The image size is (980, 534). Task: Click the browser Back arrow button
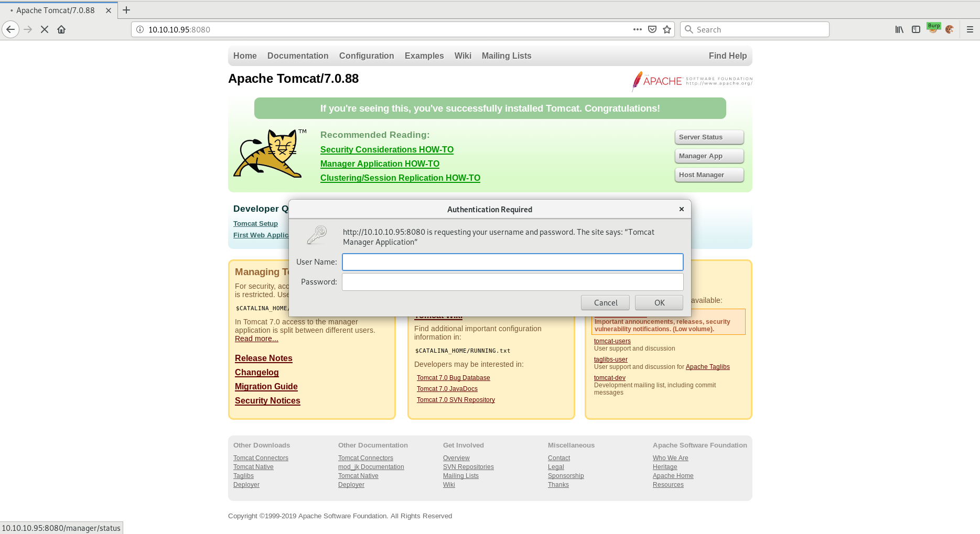pos(10,29)
